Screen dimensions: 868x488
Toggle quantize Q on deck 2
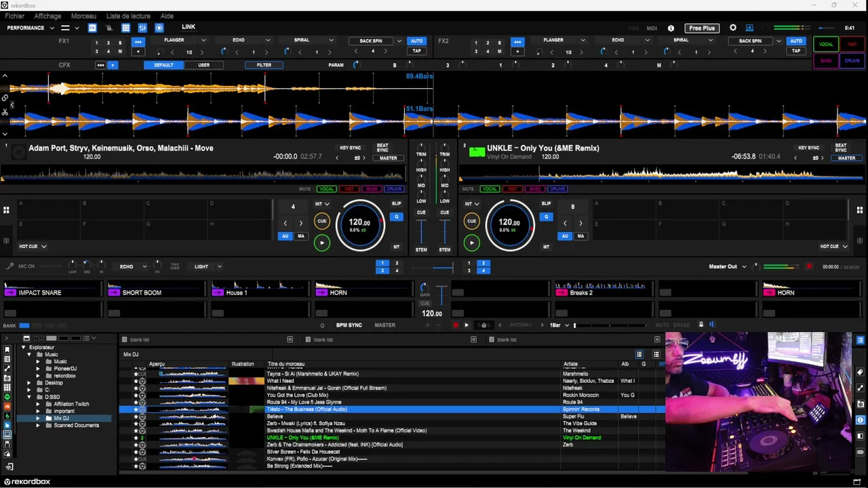pos(546,217)
